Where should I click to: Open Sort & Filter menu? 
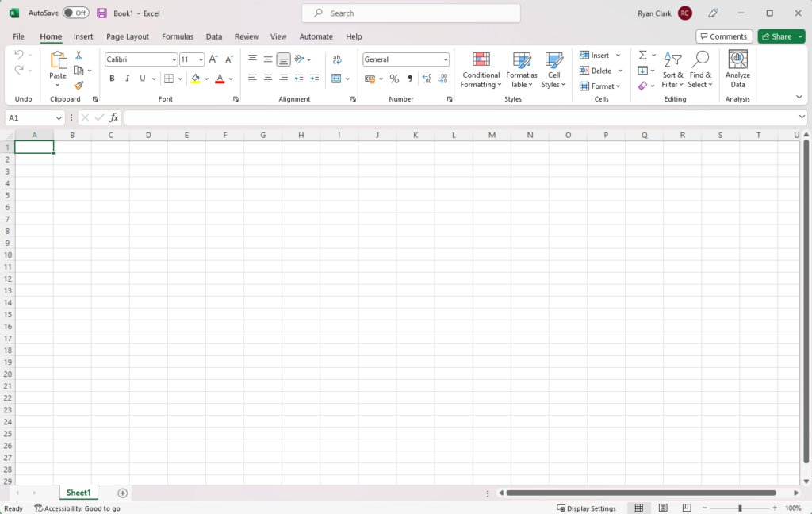(672, 70)
